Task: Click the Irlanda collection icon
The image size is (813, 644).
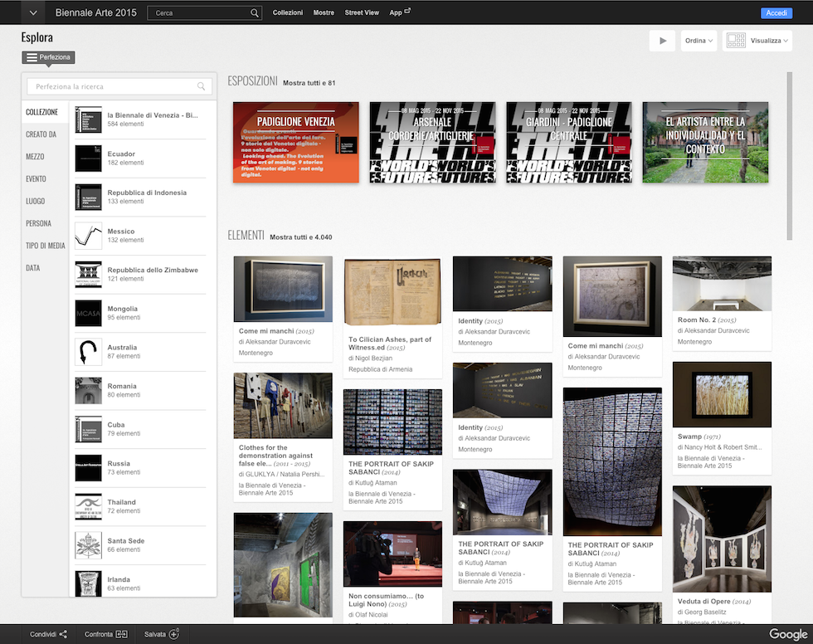Action: (88, 584)
